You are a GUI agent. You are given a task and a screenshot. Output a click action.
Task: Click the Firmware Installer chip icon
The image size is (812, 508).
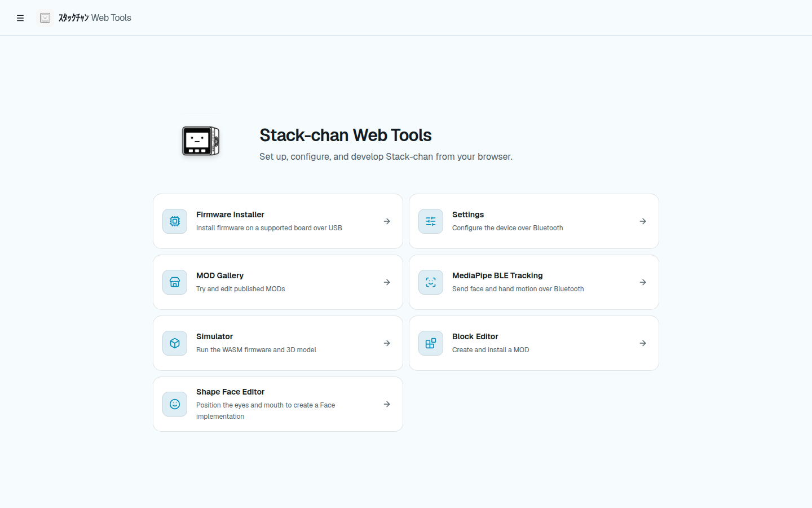pos(175,221)
